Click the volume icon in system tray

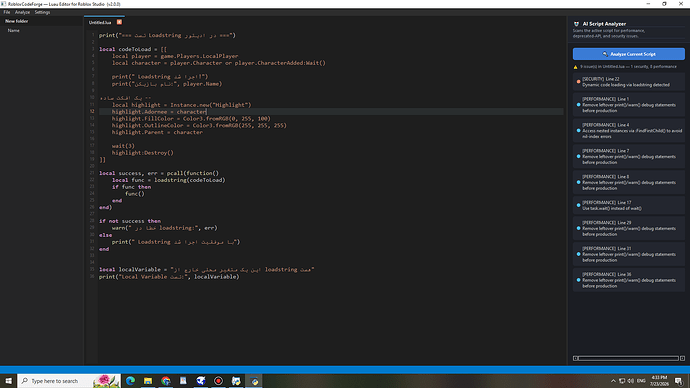[x=631, y=381]
